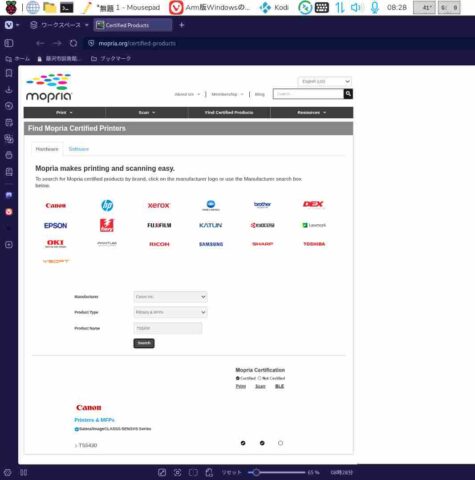Toggle the side panel button left of Back
475x480 pixels.
click(9, 43)
